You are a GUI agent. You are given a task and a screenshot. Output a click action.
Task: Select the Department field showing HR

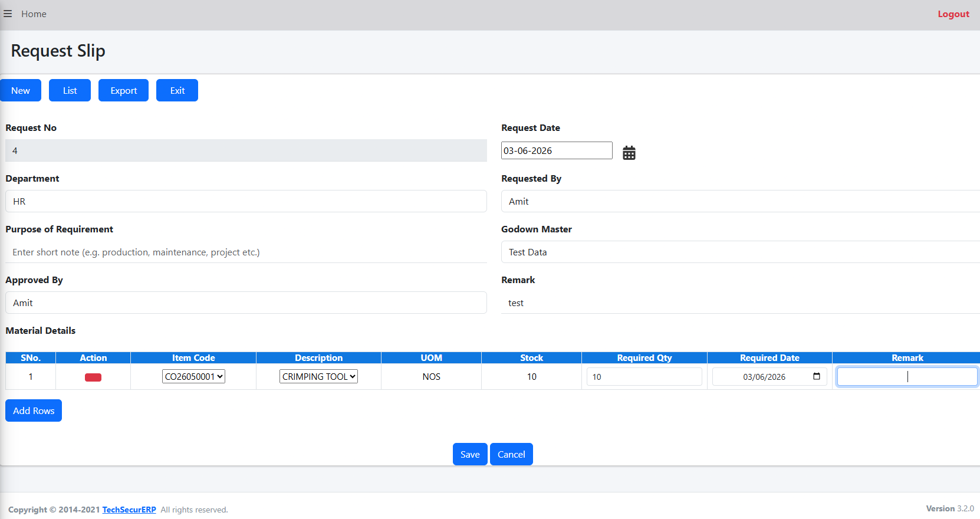(x=246, y=201)
